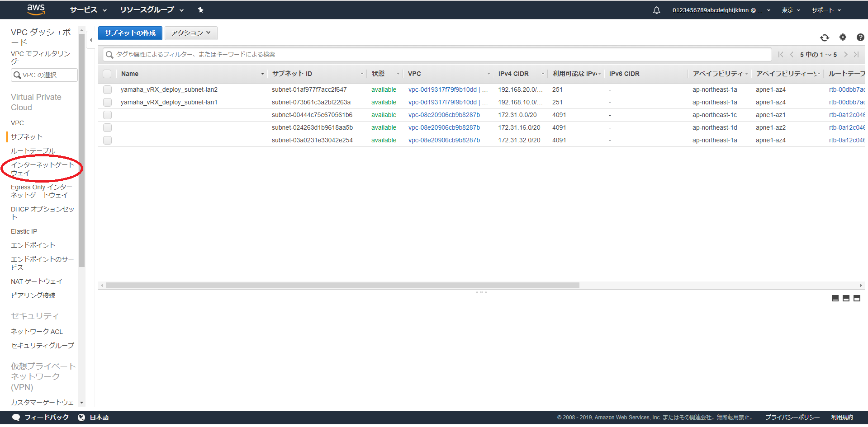868x427 pixels.
Task: Select checkbox for yamaha_vRX_deploy_subnet-lan2
Action: (107, 89)
